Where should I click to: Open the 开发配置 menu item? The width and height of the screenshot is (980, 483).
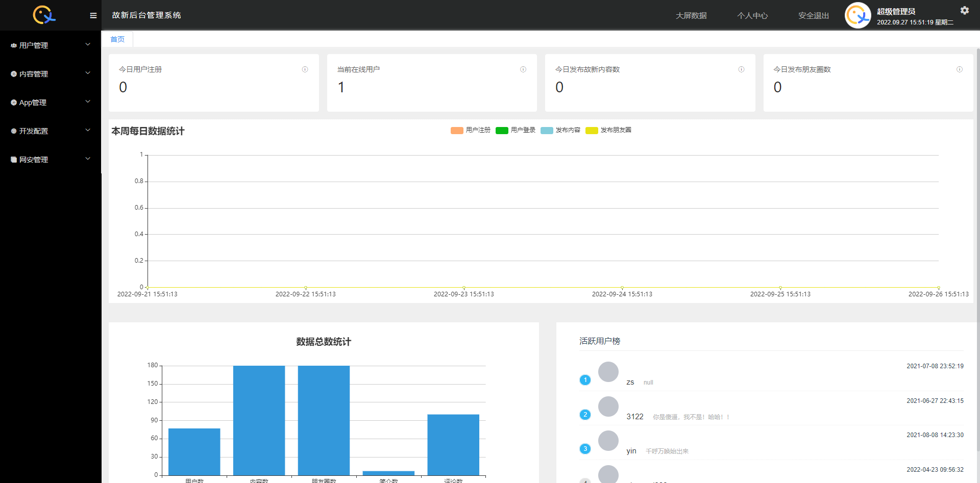click(x=50, y=131)
